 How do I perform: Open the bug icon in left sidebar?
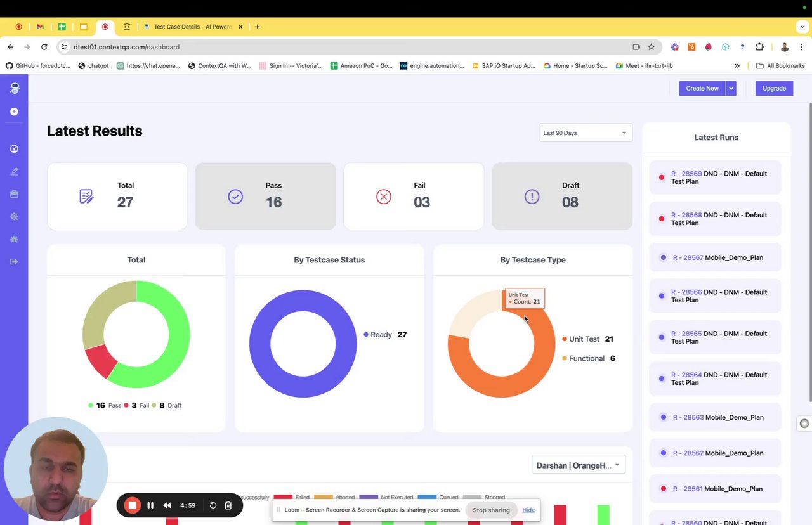[x=14, y=239]
